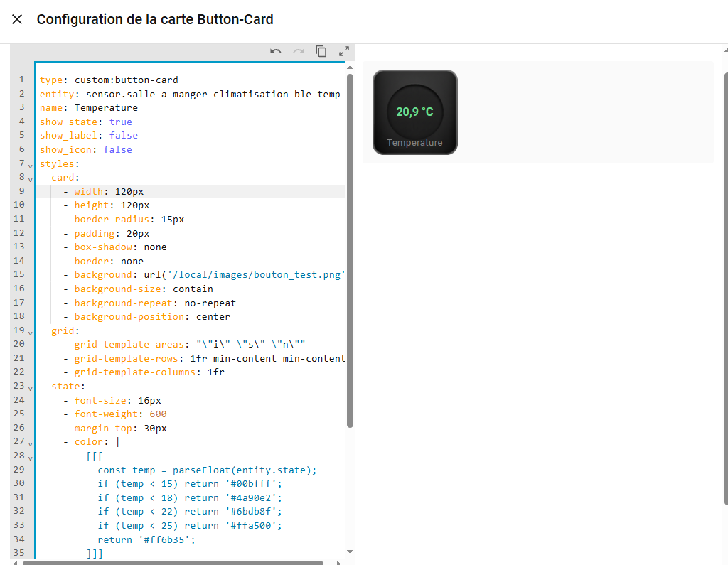Screen dimensions: 728x565
Task: Place cursor on show_icon false value
Action: click(117, 149)
